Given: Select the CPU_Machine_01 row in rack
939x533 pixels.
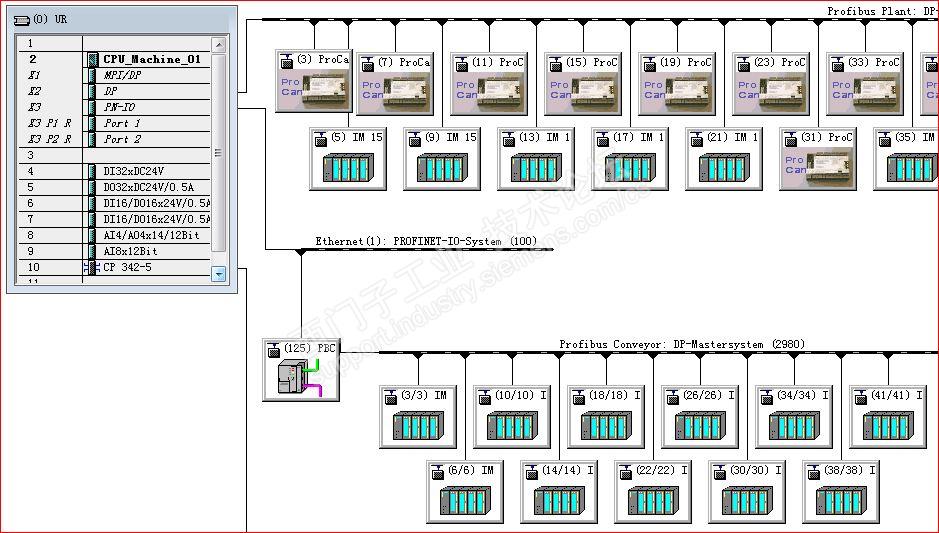Looking at the screenshot, I should (x=114, y=59).
